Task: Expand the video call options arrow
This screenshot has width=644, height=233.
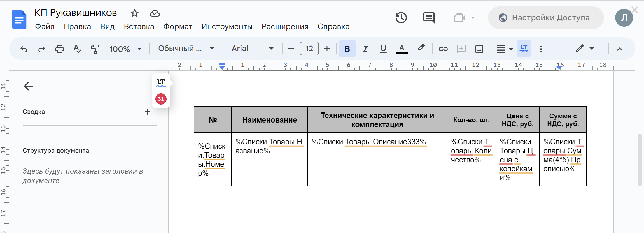Action: (x=473, y=18)
